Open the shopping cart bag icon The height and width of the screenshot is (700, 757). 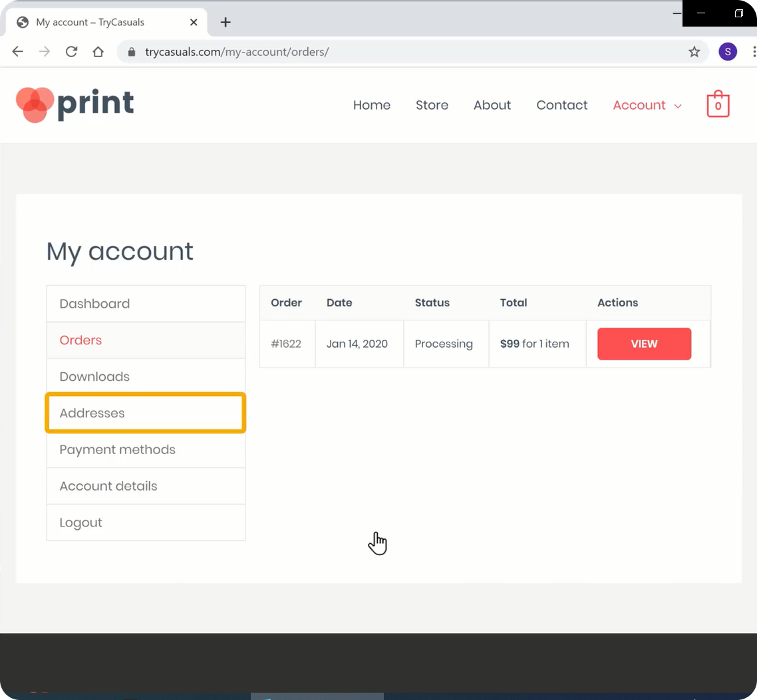718,104
